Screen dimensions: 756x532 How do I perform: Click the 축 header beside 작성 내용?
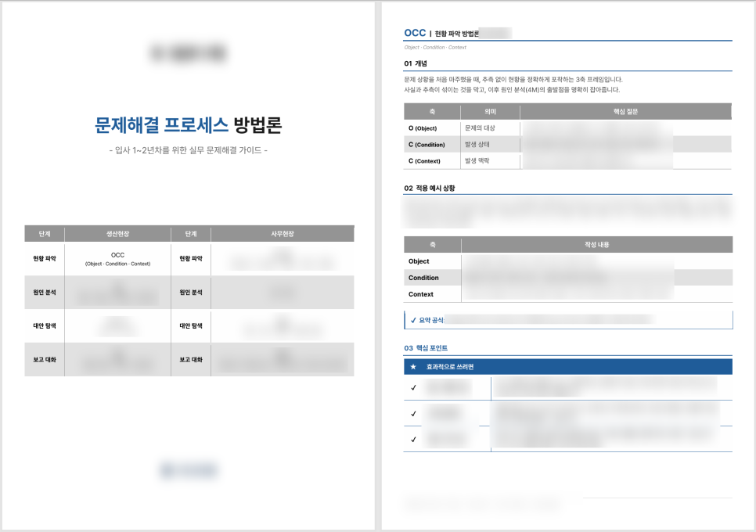click(x=433, y=244)
